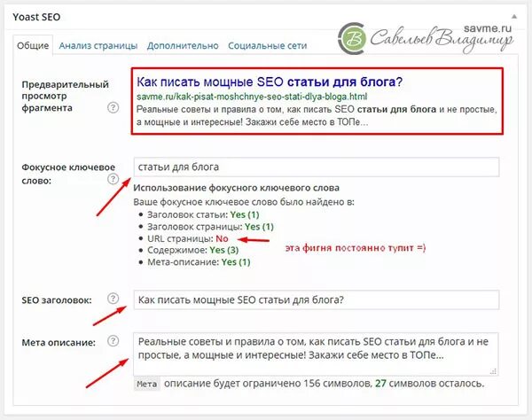This screenshot has width=532, height=420.
Task: Click the 27 символов осталось counter
Action: tap(429, 384)
